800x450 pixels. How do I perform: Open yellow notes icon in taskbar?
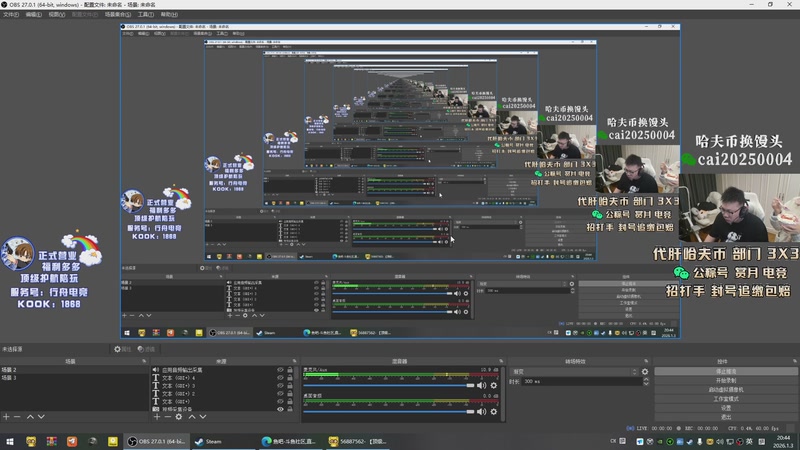tap(113, 441)
